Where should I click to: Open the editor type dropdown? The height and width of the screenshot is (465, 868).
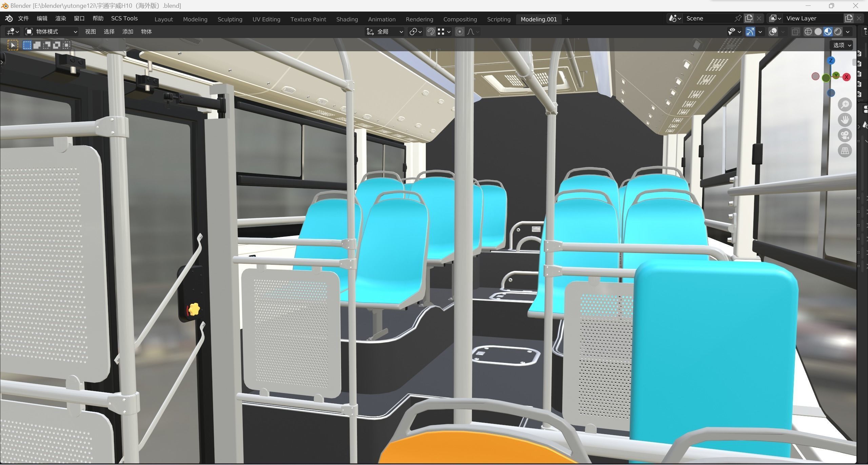(x=13, y=32)
